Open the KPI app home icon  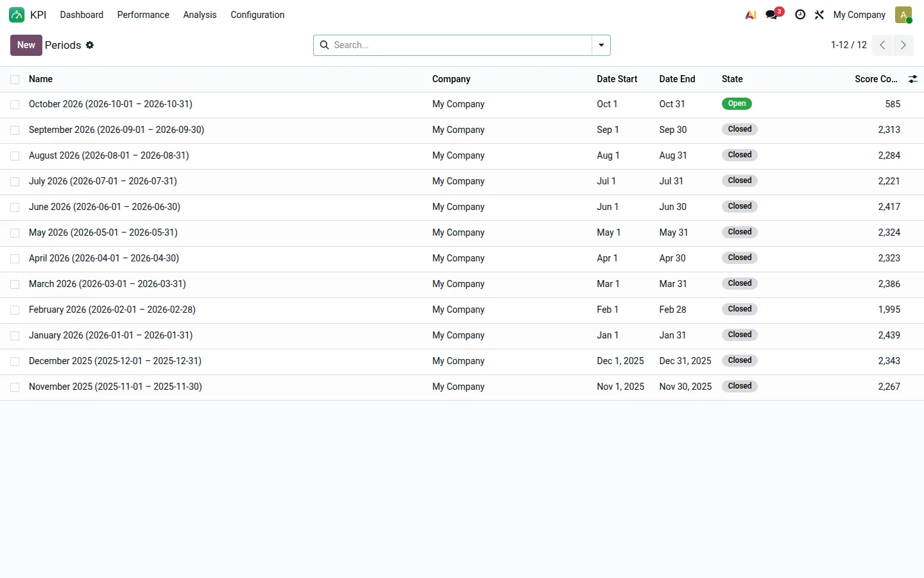point(17,15)
